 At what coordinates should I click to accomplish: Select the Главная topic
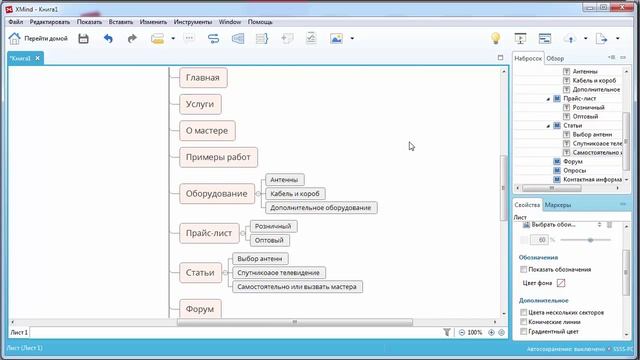tap(203, 78)
